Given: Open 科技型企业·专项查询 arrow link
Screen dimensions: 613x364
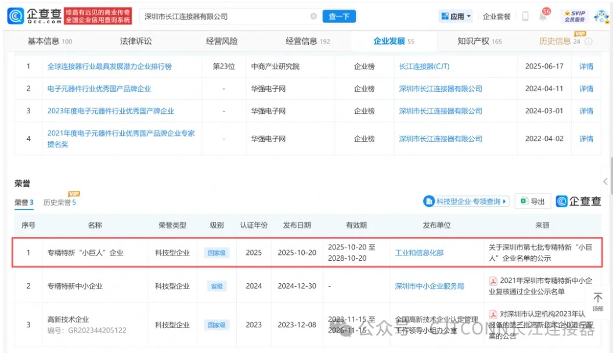Looking at the screenshot, I should point(466,201).
